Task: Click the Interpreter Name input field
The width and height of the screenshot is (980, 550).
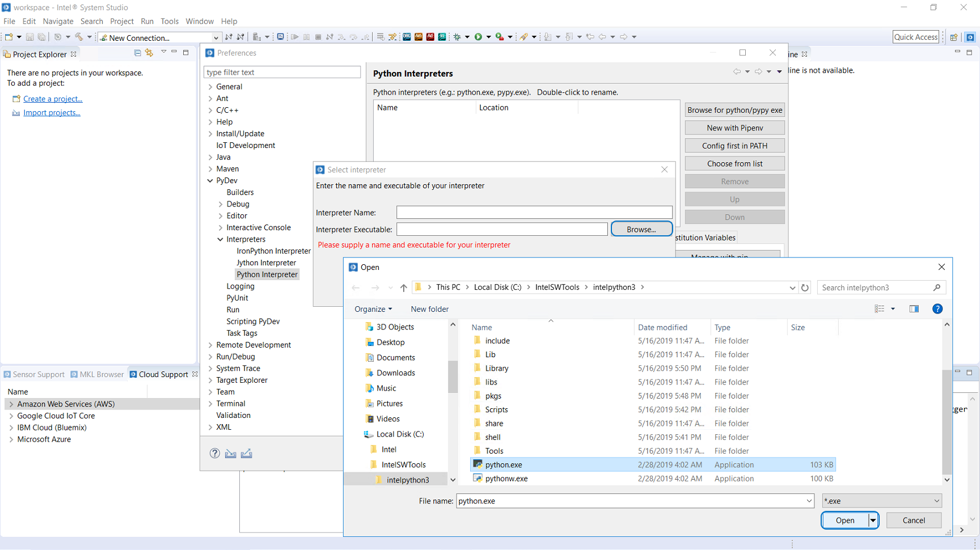Action: tap(534, 213)
